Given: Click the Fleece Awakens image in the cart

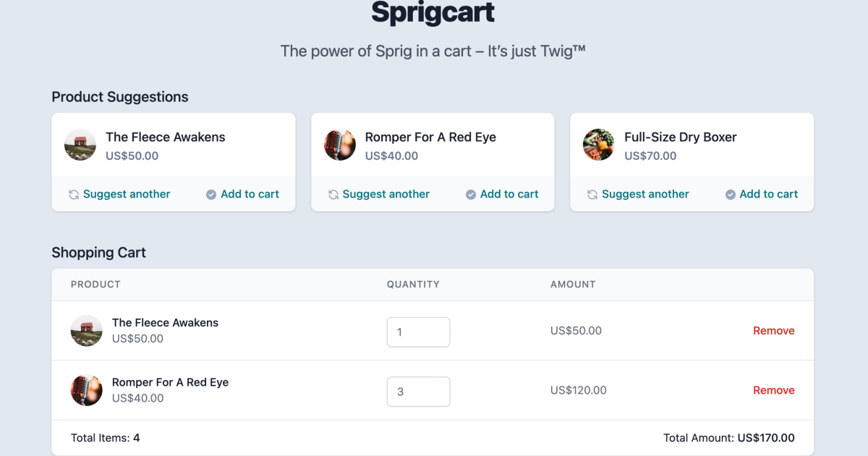Looking at the screenshot, I should [86, 331].
